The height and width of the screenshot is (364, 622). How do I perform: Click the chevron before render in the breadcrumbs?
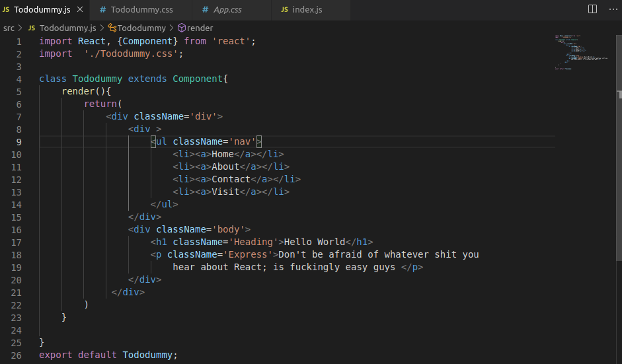coord(171,28)
